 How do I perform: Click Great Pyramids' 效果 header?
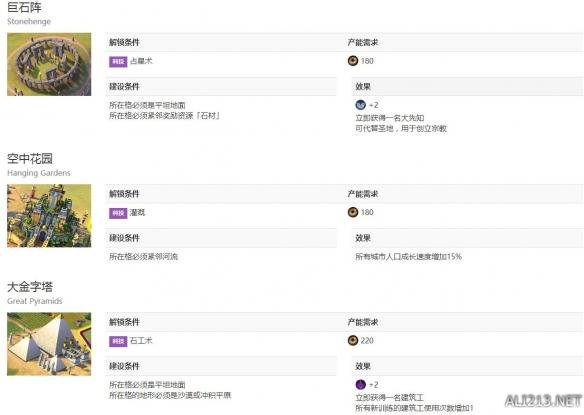[363, 367]
